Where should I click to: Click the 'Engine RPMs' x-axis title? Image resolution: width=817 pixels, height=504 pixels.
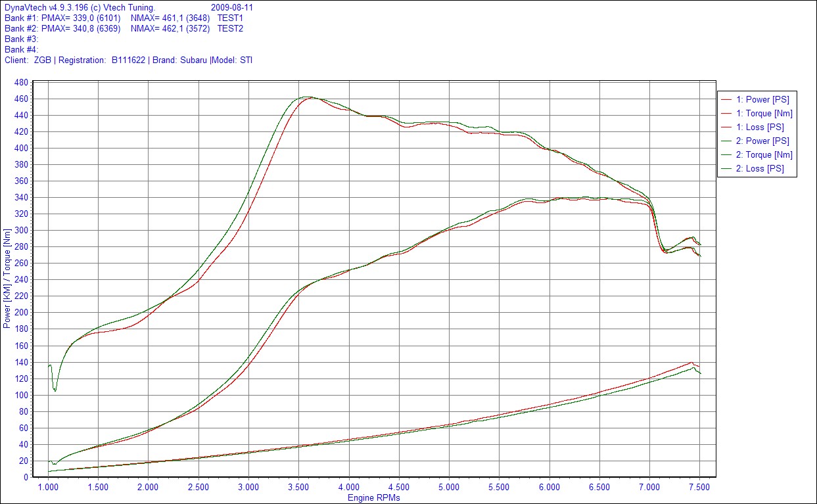373,497
